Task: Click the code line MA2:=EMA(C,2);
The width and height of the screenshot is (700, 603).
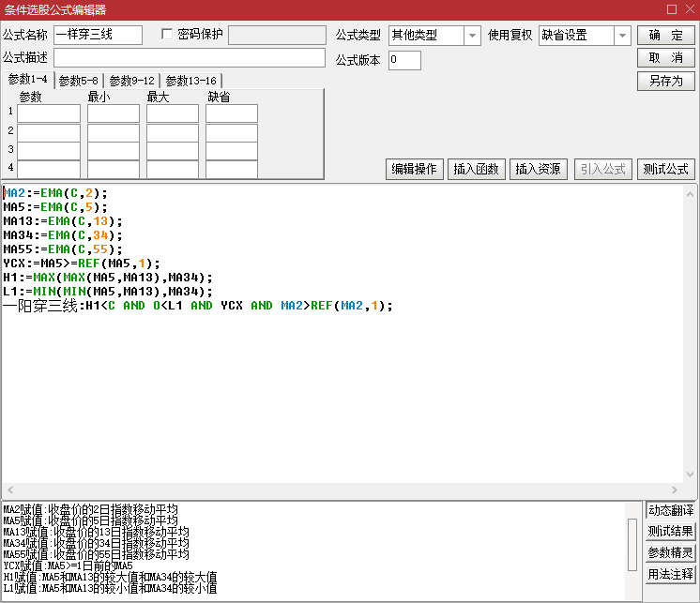Action: tap(55, 193)
